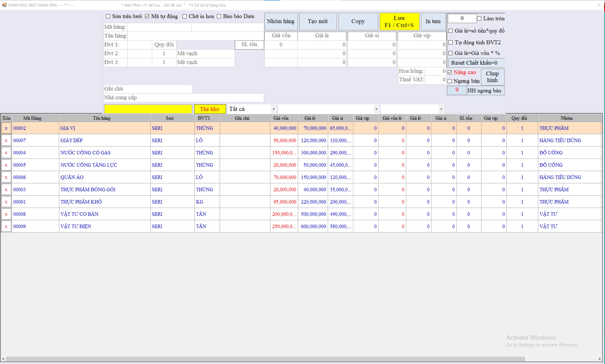This screenshot has width=605, height=364.
Task: Delete the GIA VỊ row with x
Action: 6,128
